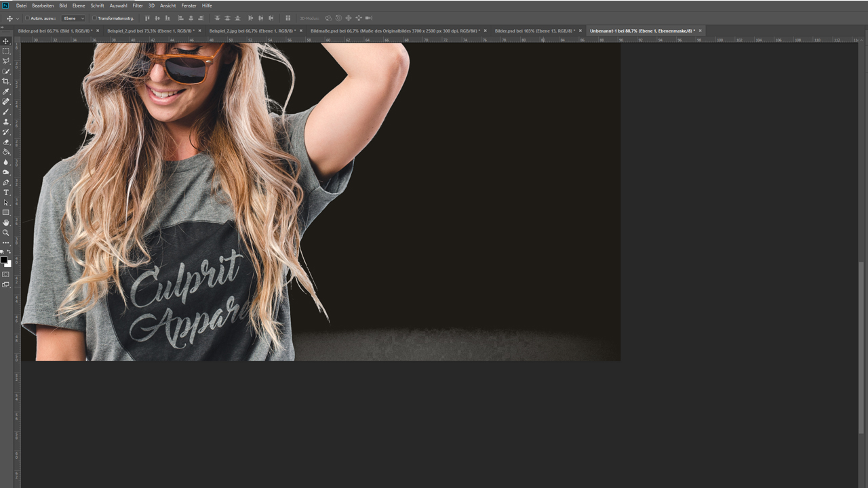This screenshot has height=488, width=868.
Task: Select the Hand tool
Action: tap(6, 222)
